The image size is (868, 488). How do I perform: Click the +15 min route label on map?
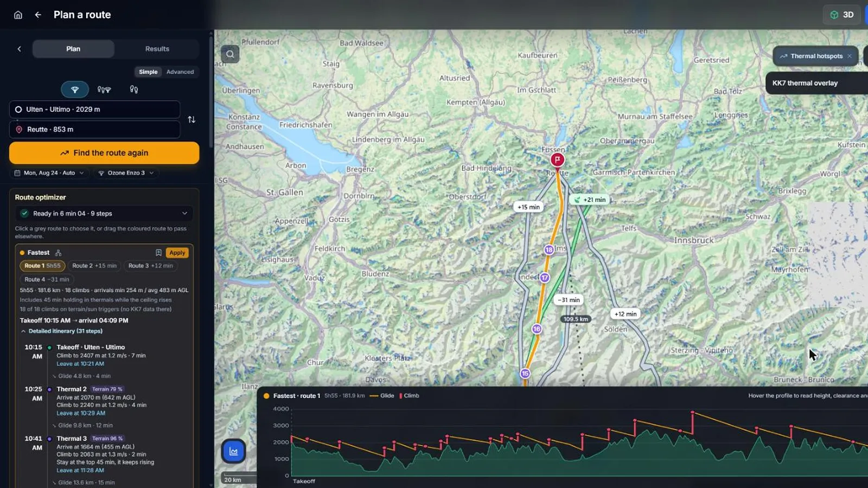pyautogui.click(x=528, y=207)
